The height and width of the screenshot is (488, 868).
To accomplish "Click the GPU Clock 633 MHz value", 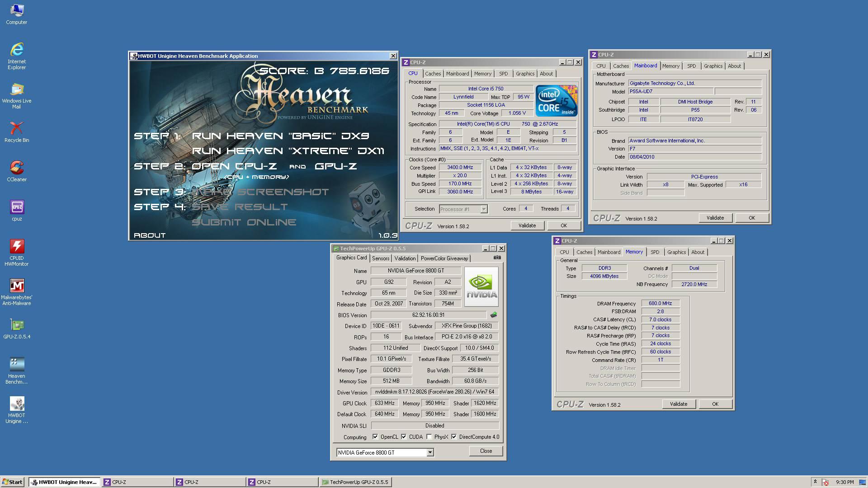I will pyautogui.click(x=385, y=403).
